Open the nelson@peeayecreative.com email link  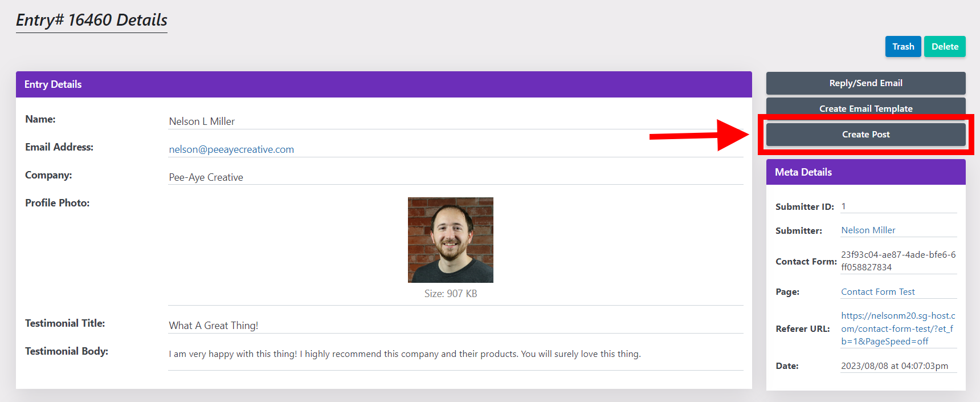tap(231, 149)
